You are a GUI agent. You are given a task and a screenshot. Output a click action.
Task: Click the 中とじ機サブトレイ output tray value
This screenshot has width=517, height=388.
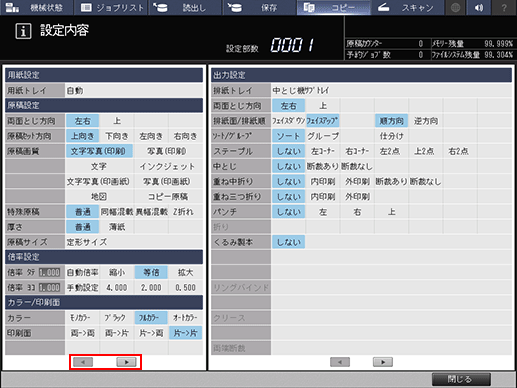coord(391,90)
